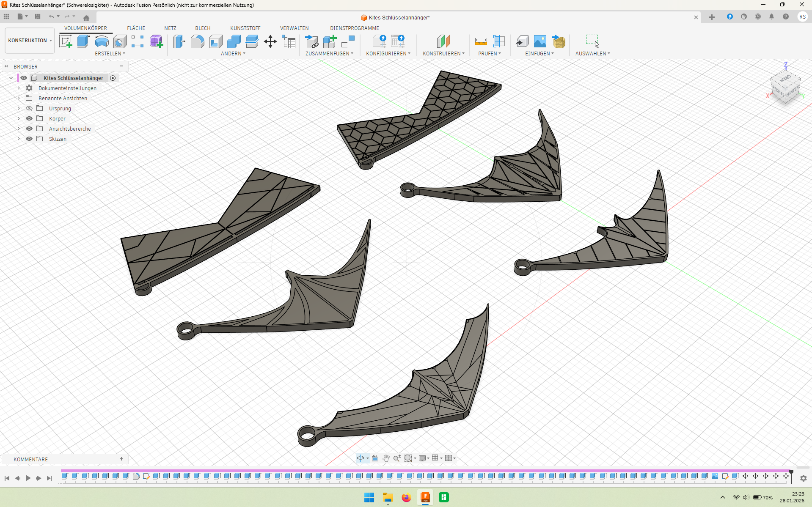Expand the Körper tree node

pos(19,119)
